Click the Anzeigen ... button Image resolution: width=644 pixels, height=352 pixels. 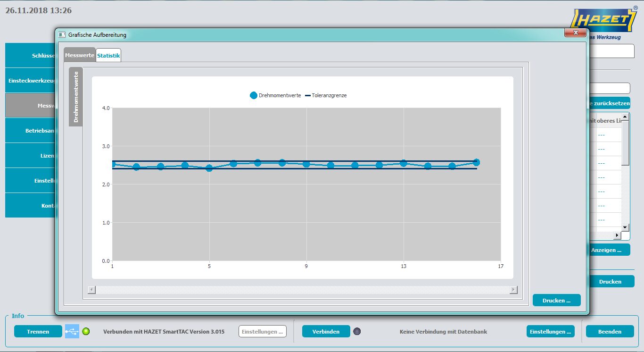click(x=609, y=250)
